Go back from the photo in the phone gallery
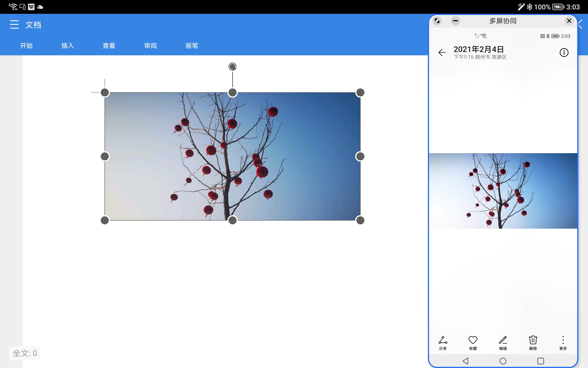The width and height of the screenshot is (588, 368). [x=442, y=52]
